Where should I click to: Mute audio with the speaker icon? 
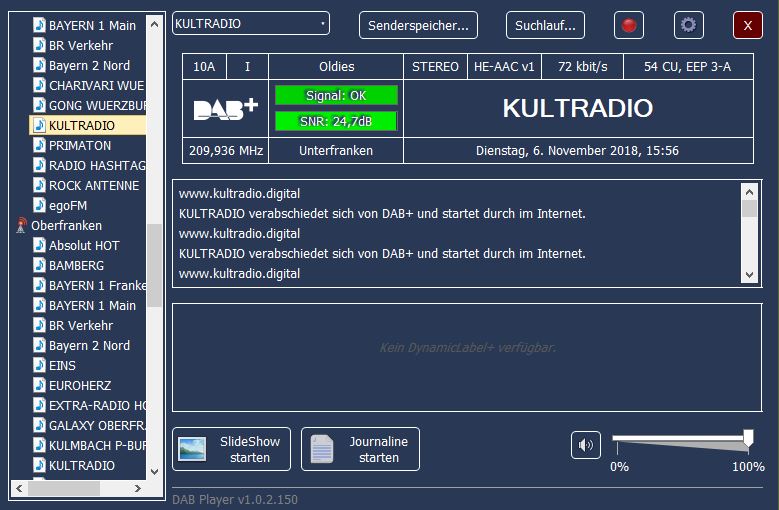586,445
